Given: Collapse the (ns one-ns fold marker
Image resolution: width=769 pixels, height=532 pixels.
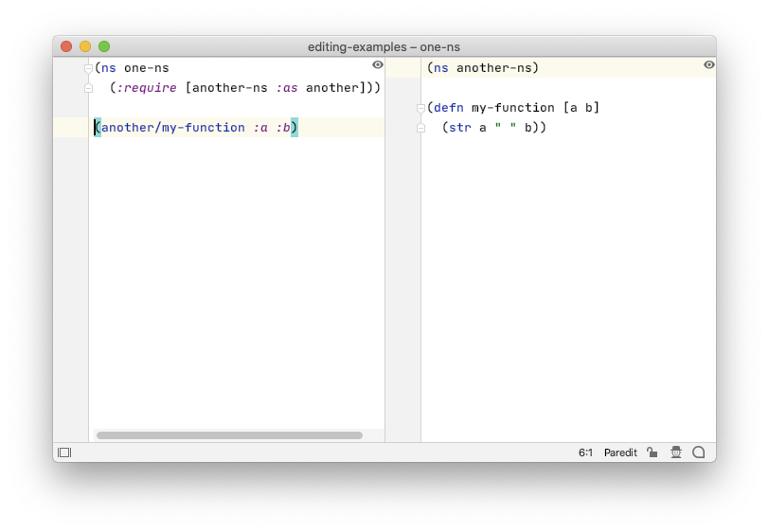Looking at the screenshot, I should pyautogui.click(x=89, y=68).
